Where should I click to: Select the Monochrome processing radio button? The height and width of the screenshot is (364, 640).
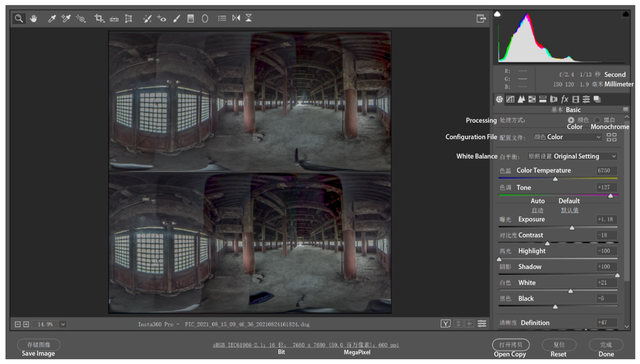point(597,120)
